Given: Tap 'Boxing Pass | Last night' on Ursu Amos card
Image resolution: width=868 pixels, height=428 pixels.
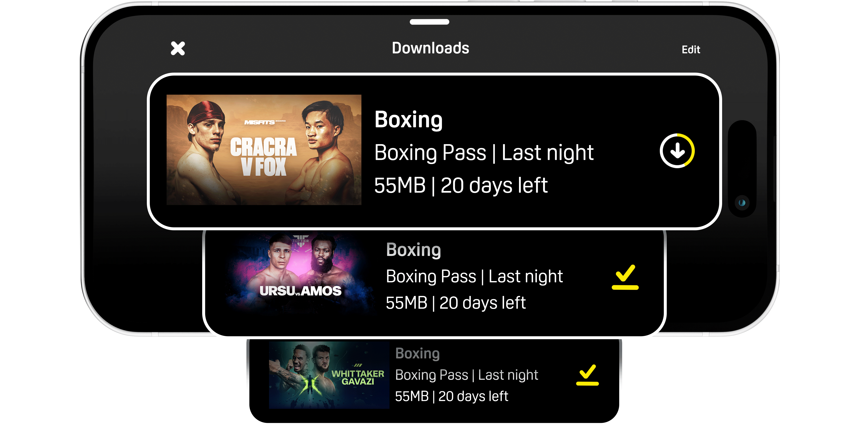Looking at the screenshot, I should click(474, 277).
